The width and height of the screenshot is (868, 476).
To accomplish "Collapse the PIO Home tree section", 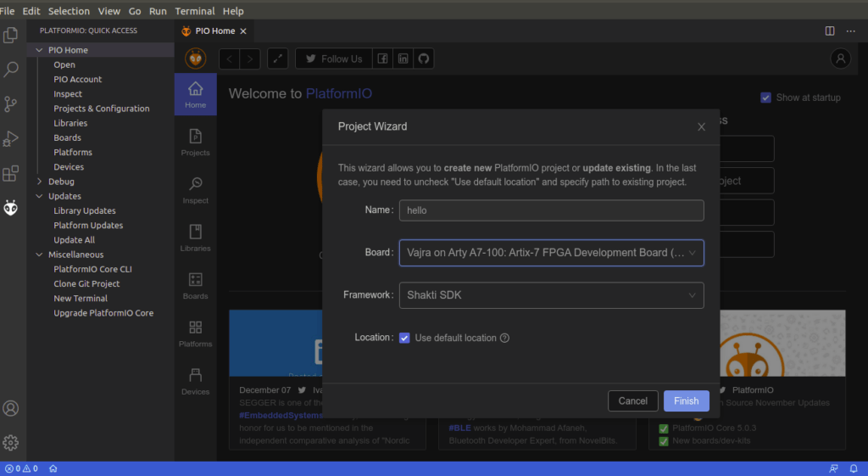I will (x=39, y=50).
